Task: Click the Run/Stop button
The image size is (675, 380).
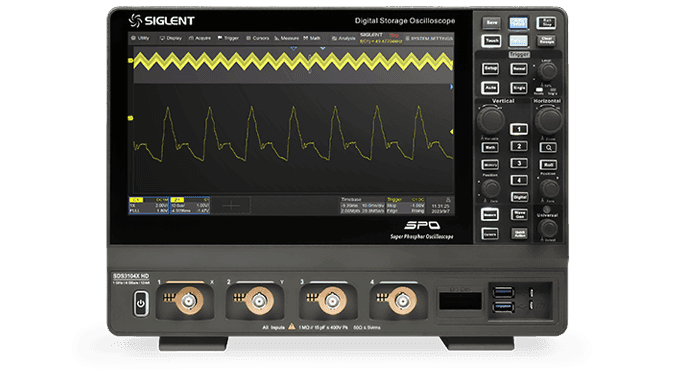Action: click(x=546, y=22)
